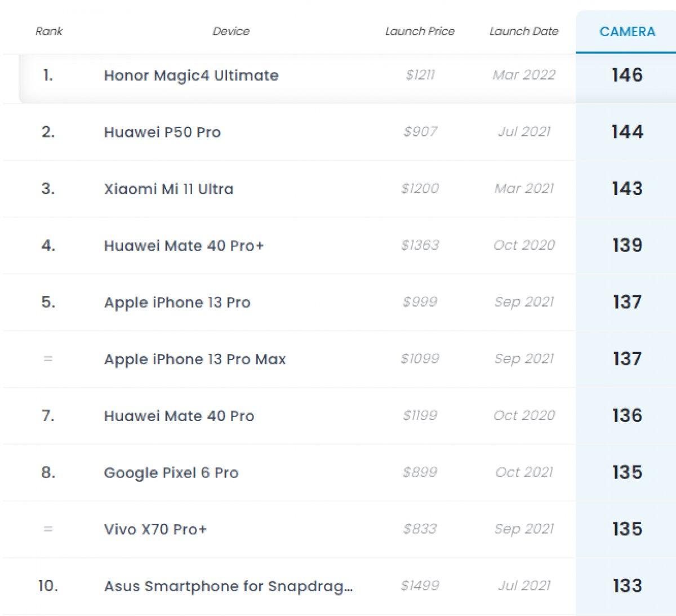
Task: Click camera score 143 for Xiaomi
Action: coord(627,188)
